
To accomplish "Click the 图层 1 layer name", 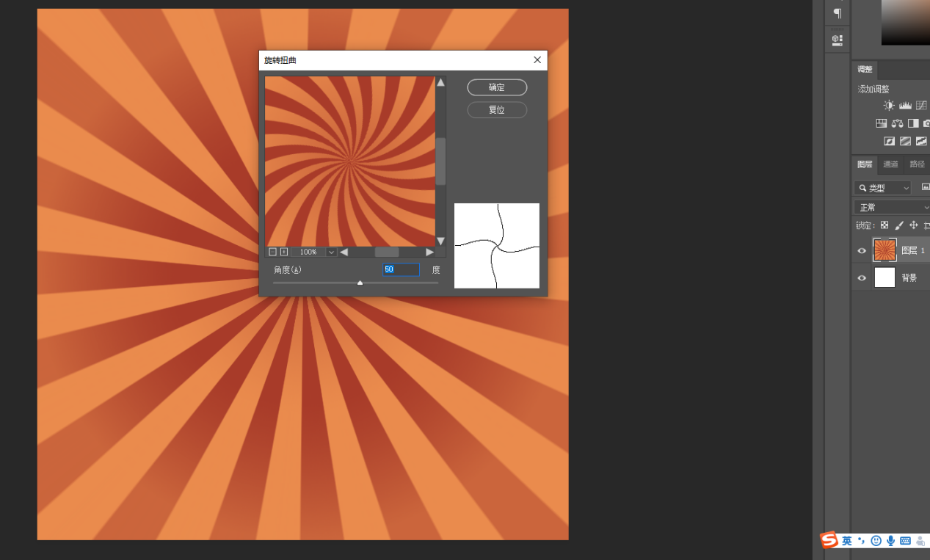I will [x=913, y=250].
